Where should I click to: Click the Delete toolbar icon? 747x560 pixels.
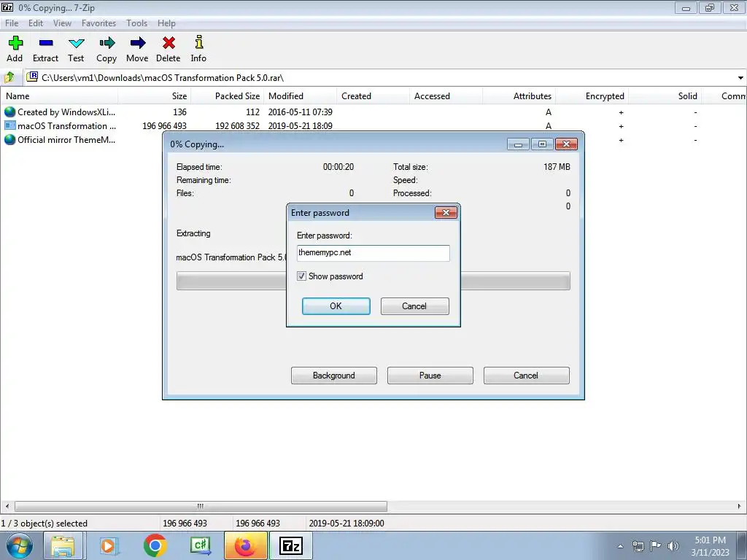pyautogui.click(x=169, y=43)
